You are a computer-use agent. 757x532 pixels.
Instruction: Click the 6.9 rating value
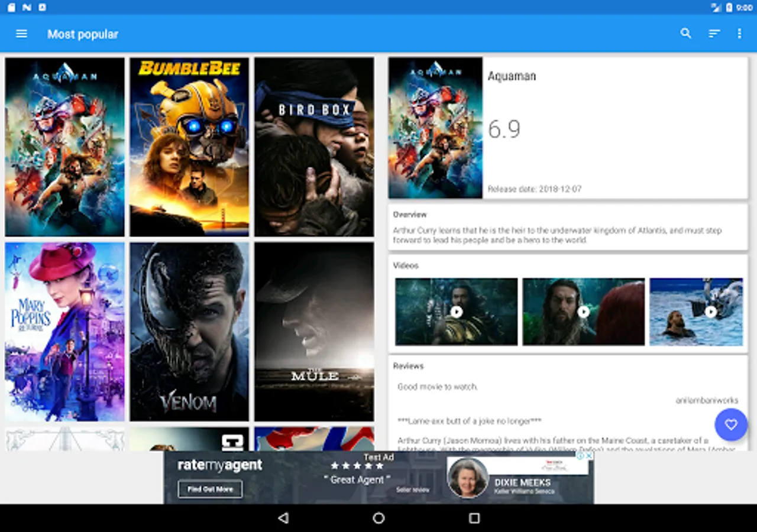[504, 129]
